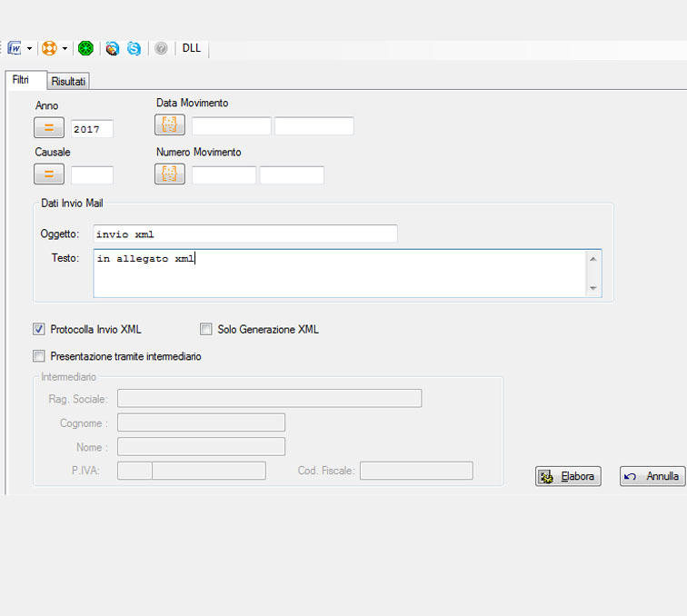Click the DLL toolbar item

click(192, 48)
